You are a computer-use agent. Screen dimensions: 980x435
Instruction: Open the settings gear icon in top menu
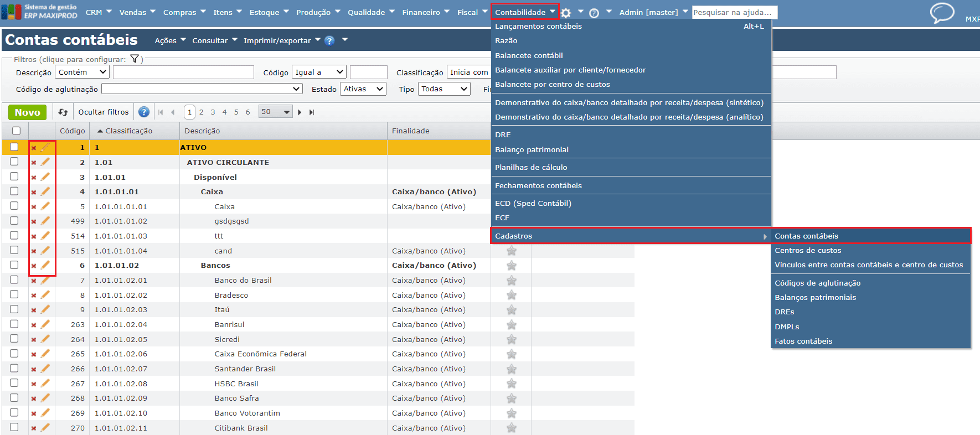pyautogui.click(x=566, y=13)
